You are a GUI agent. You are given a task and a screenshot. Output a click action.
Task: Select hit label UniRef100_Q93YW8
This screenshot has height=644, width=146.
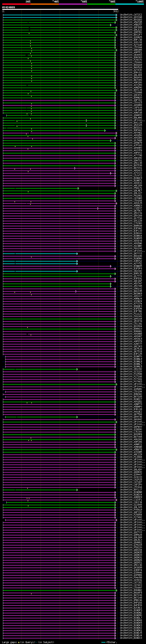pos(131,17)
